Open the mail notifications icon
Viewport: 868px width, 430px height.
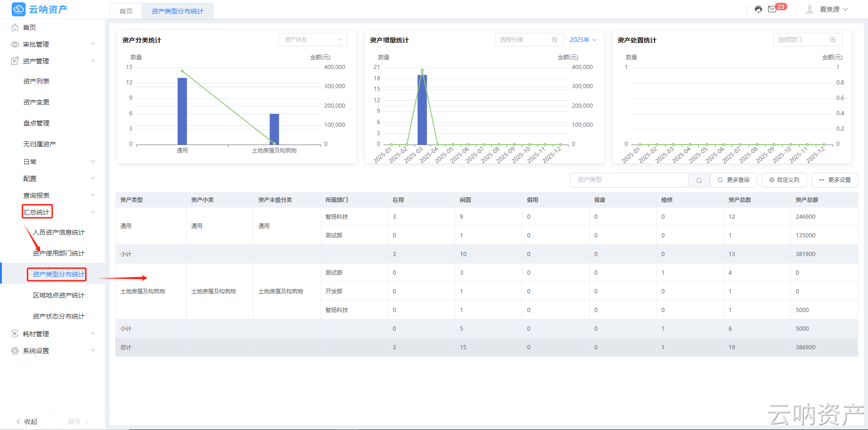point(772,9)
